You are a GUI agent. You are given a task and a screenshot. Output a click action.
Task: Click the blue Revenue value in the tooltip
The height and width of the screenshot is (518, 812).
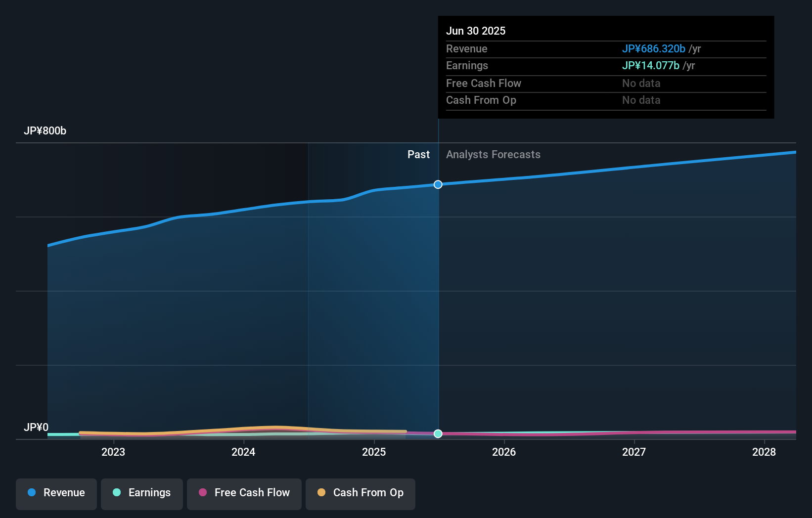[x=653, y=49]
